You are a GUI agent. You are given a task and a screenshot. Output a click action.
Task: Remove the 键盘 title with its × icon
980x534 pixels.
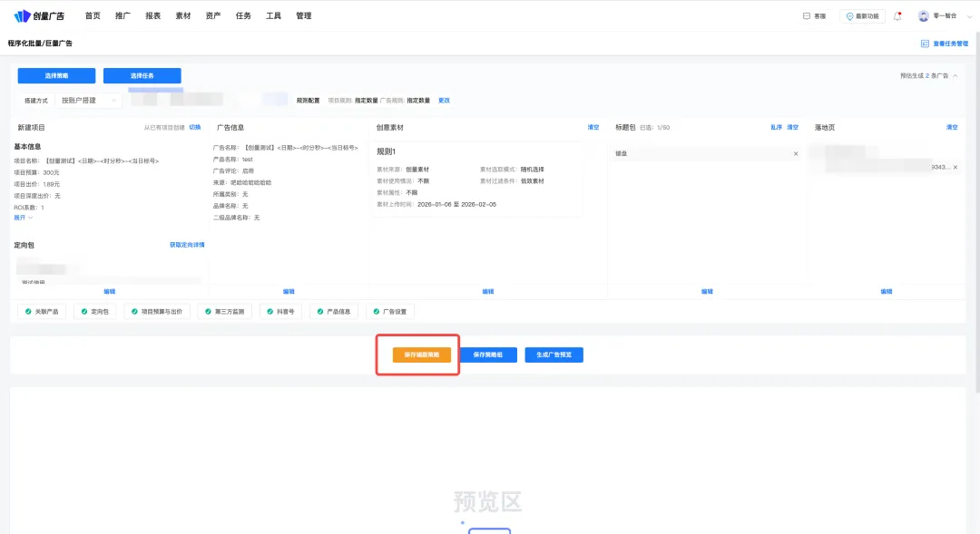click(796, 153)
